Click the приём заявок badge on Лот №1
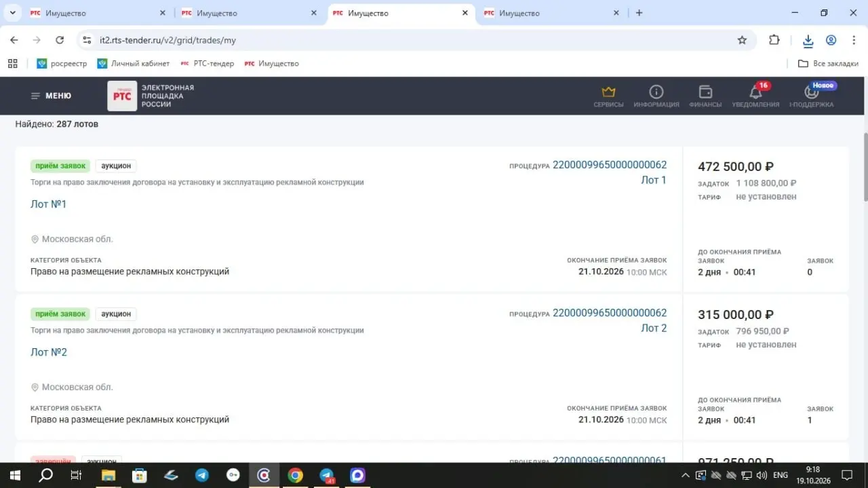Screen dimensions: 868x488 coord(60,166)
